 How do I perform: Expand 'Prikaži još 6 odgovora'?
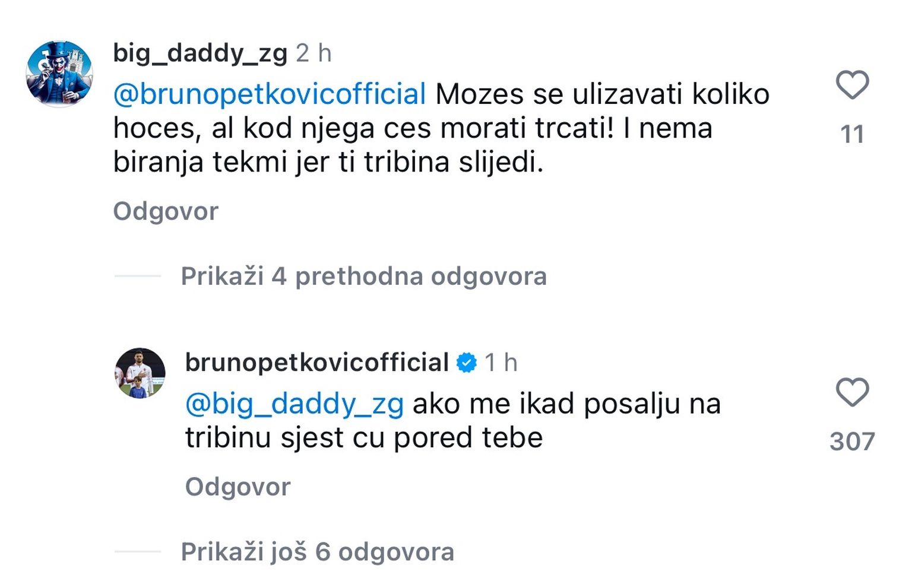tap(318, 552)
